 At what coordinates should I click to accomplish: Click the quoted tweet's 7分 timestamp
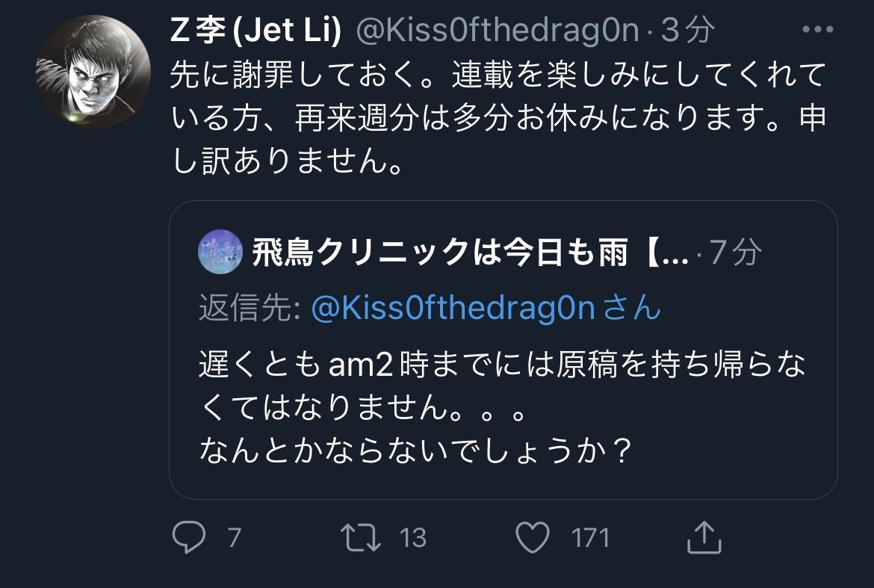click(735, 253)
